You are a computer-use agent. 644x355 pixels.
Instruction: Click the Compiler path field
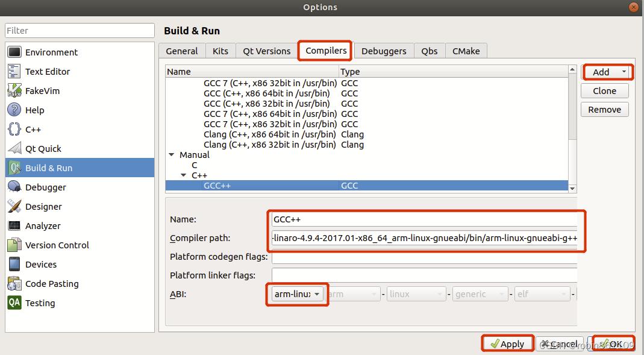[x=424, y=238]
